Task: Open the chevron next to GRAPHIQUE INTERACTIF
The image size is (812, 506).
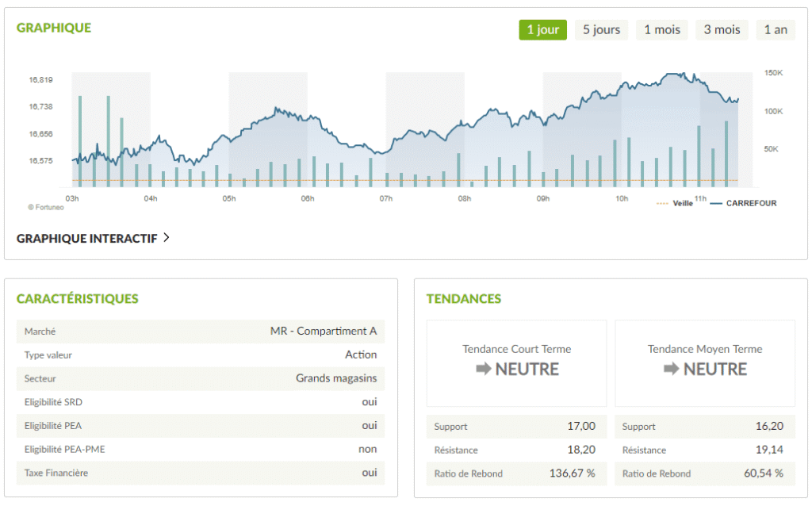Action: [167, 236]
